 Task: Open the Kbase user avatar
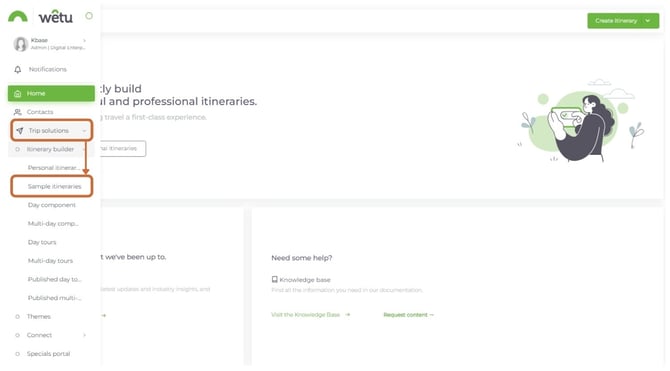(21, 44)
